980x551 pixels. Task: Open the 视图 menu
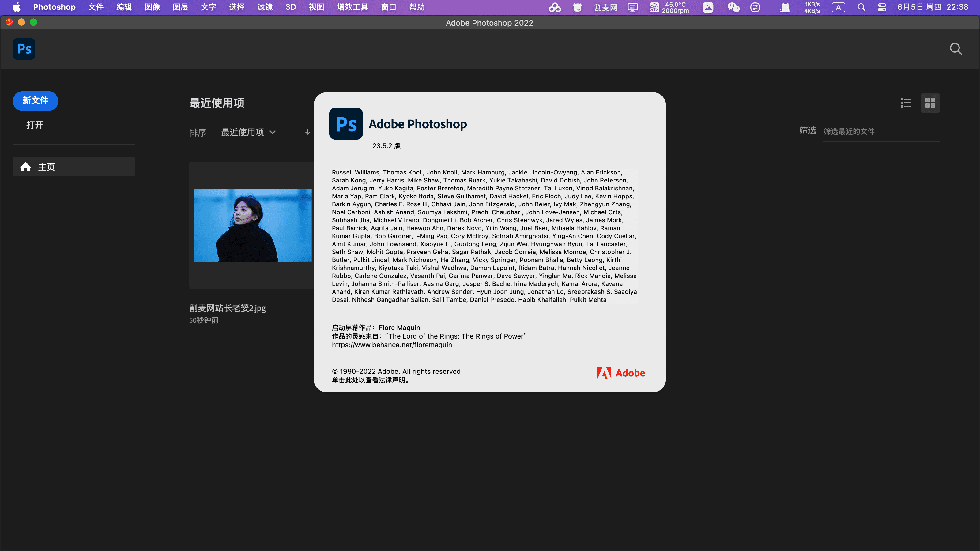[x=316, y=7]
